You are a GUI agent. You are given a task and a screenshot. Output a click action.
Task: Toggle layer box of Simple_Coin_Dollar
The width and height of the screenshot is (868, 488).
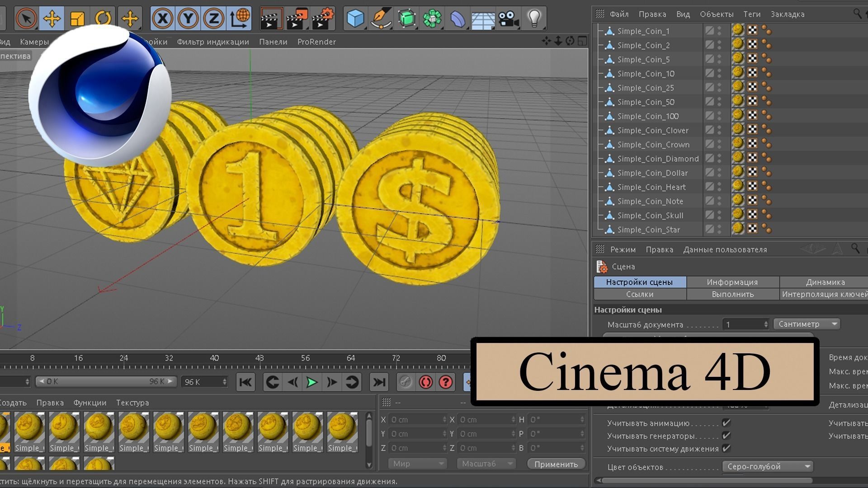pyautogui.click(x=709, y=173)
